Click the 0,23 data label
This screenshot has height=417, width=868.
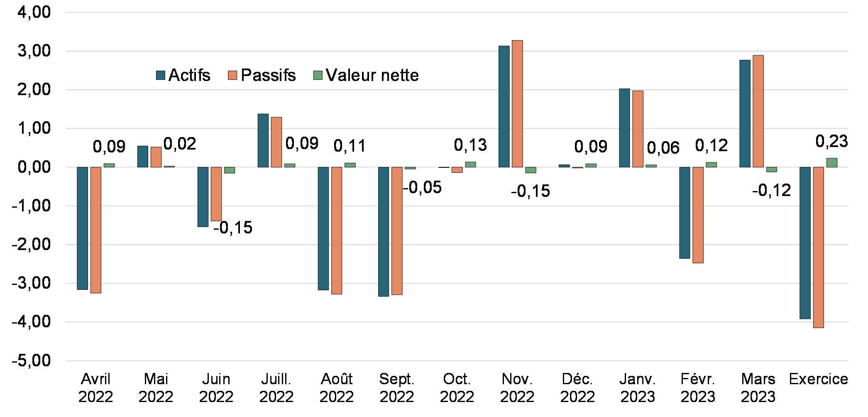coord(831,142)
